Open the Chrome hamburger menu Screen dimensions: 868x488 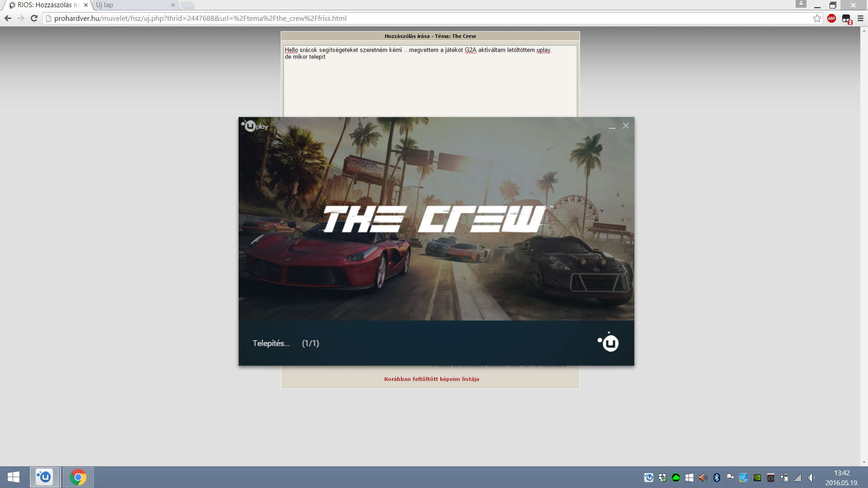click(x=860, y=19)
